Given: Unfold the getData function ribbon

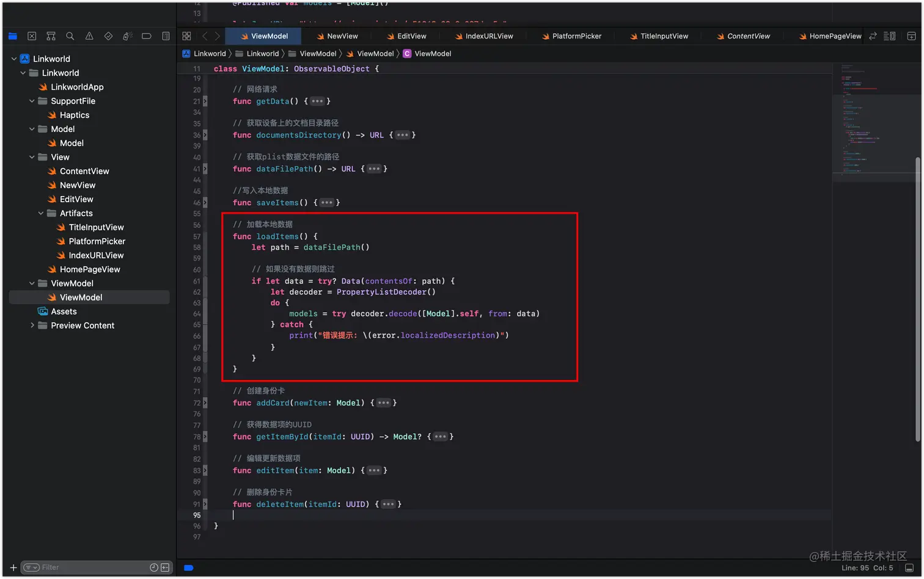Looking at the screenshot, I should click(205, 101).
